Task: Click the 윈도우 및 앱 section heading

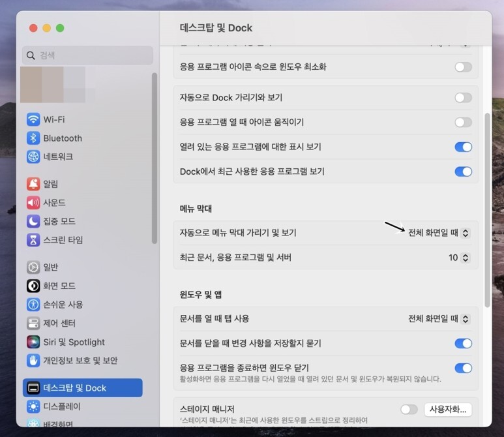Action: tap(201, 295)
